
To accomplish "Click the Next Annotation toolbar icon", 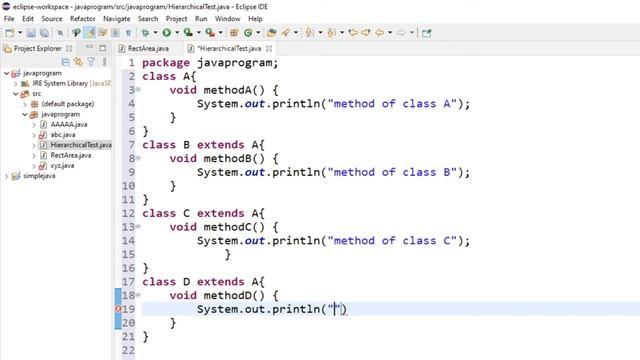I will click(310, 33).
